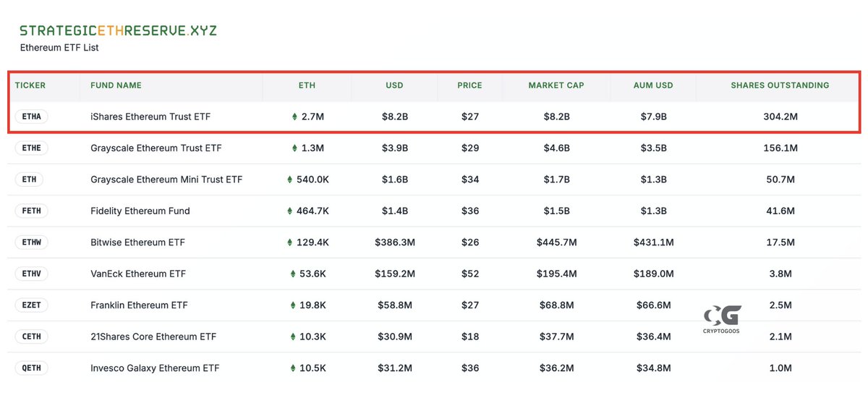Image resolution: width=868 pixels, height=393 pixels.
Task: Click the 1.0M shares outstanding for QETH
Action: (780, 368)
